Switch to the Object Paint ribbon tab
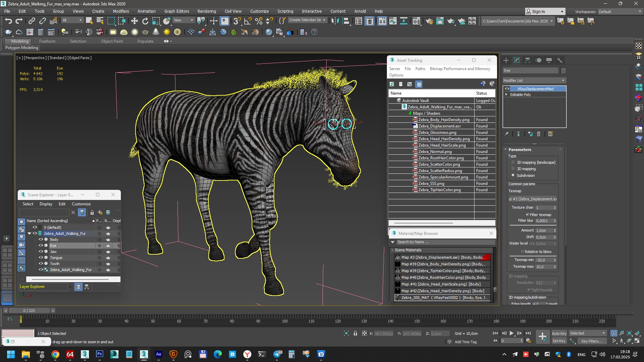Screen dimensions: 644x362 [112, 41]
